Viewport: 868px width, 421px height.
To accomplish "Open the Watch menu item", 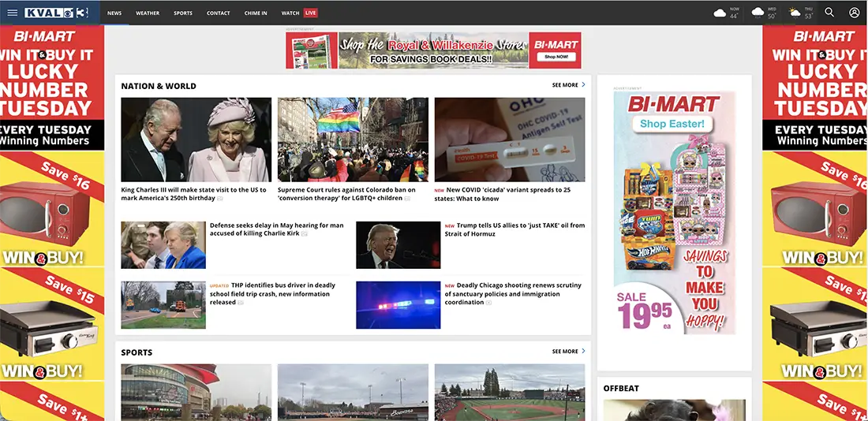I will click(x=290, y=13).
